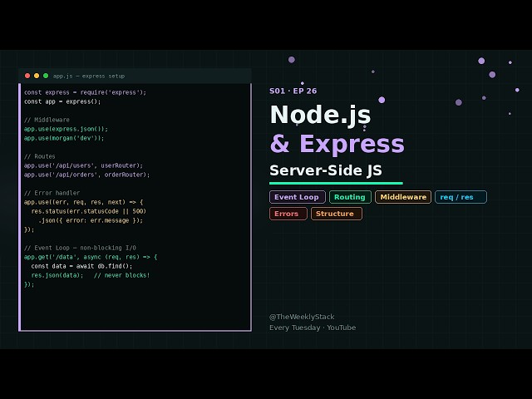Click the yellow minimize dot in code window
The width and height of the screenshot is (532, 399).
tap(37, 76)
